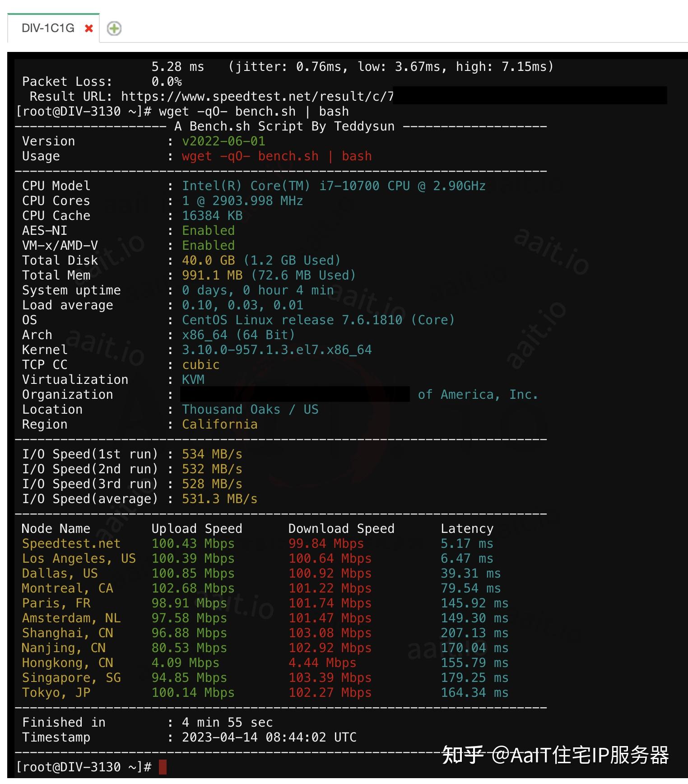Click the red wget usage command text
The image size is (688, 784).
click(277, 156)
